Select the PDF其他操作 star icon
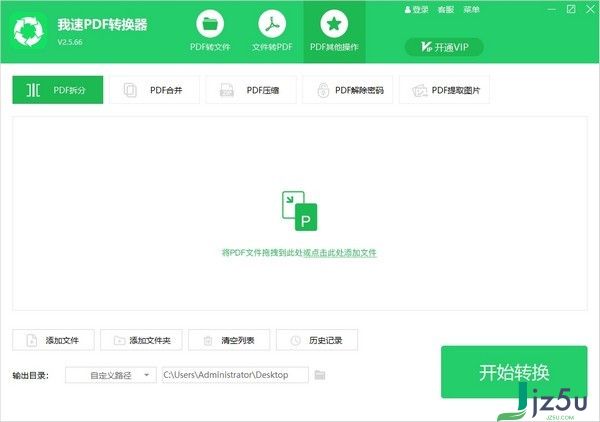 pyautogui.click(x=334, y=24)
